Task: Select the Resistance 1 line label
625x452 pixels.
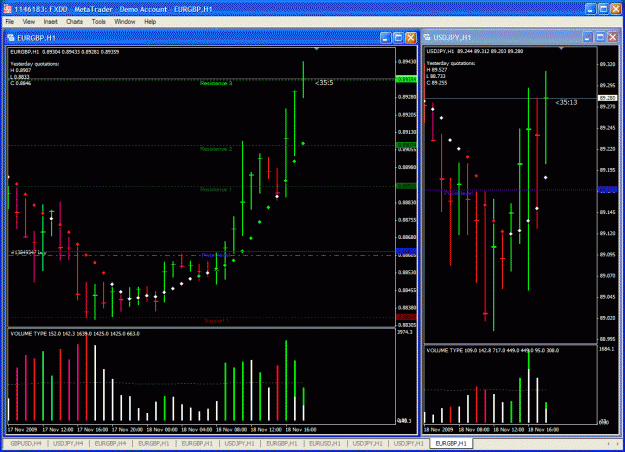Action: (x=216, y=190)
